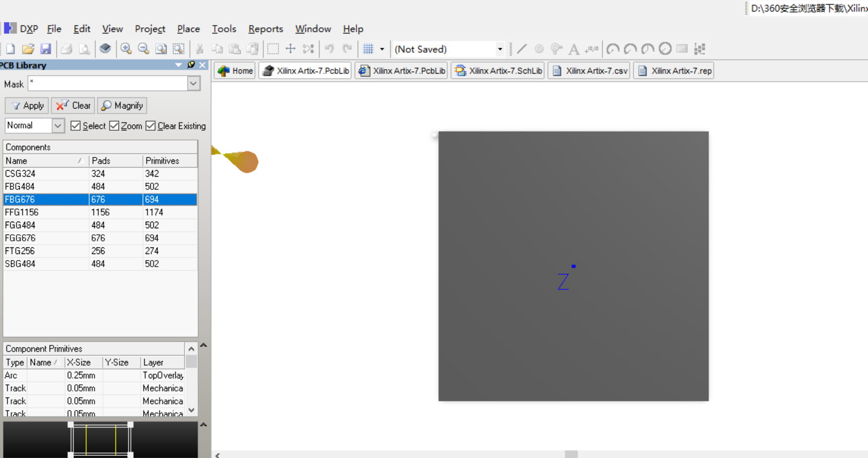Undo the last action
Image resolution: width=868 pixels, height=458 pixels.
pos(330,49)
